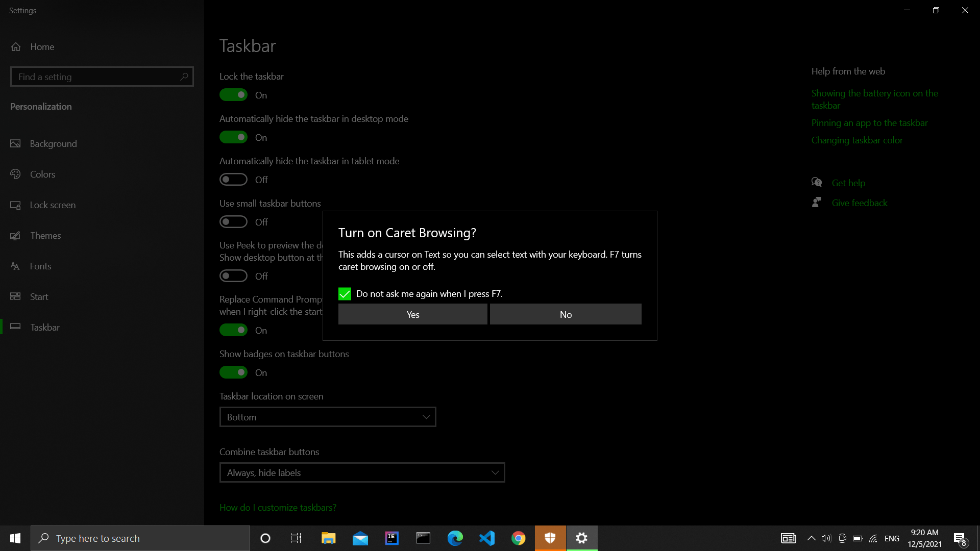
Task: Open 'Showing the battery icon' help link
Action: [875, 99]
